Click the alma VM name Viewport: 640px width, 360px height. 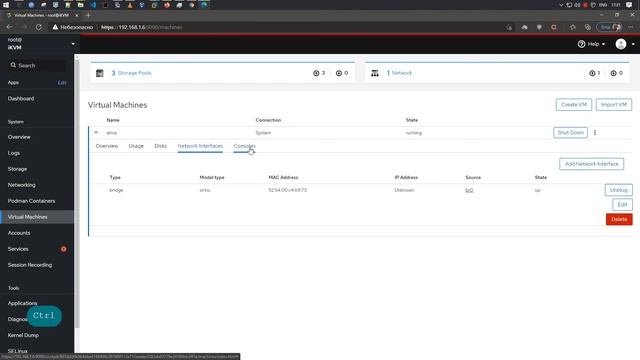111,133
